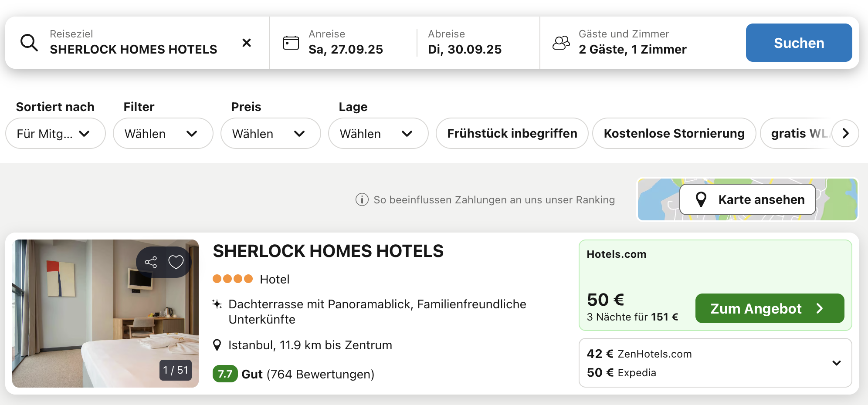Open 764 Bewertungen reviews text
The height and width of the screenshot is (405, 868).
coord(320,374)
